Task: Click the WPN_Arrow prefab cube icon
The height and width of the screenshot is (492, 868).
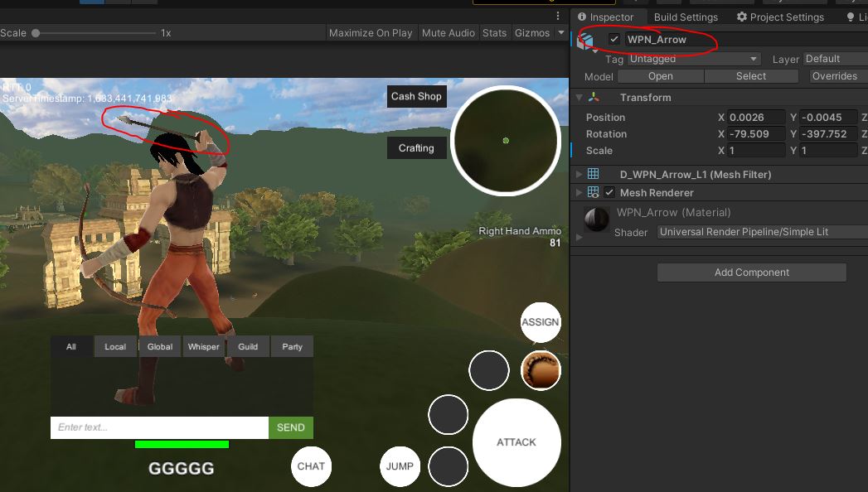Action: click(585, 41)
